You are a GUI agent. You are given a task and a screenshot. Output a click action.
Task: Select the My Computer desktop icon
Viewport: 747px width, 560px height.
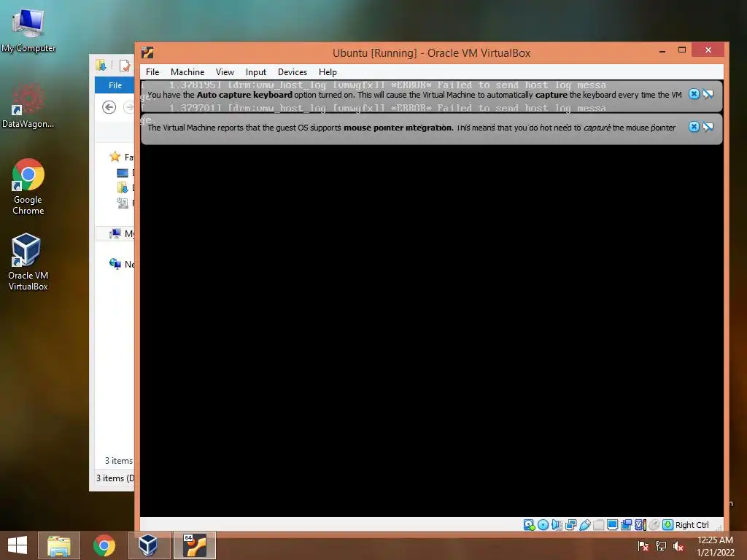coord(28,31)
